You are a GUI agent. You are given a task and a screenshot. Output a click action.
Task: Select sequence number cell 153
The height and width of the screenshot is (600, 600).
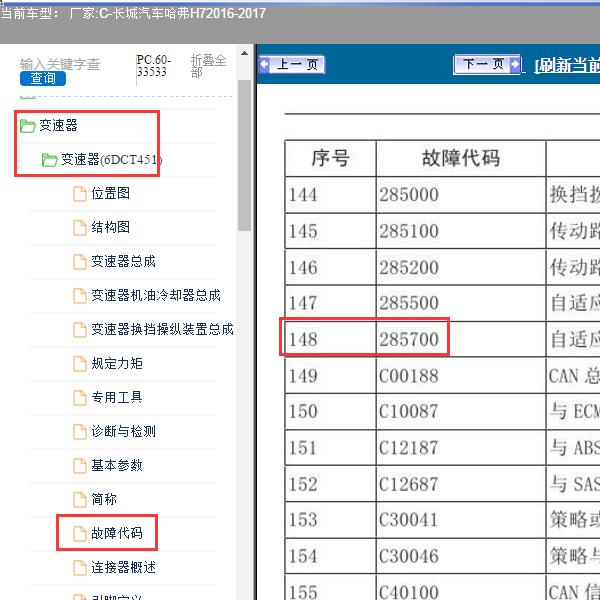click(330, 520)
